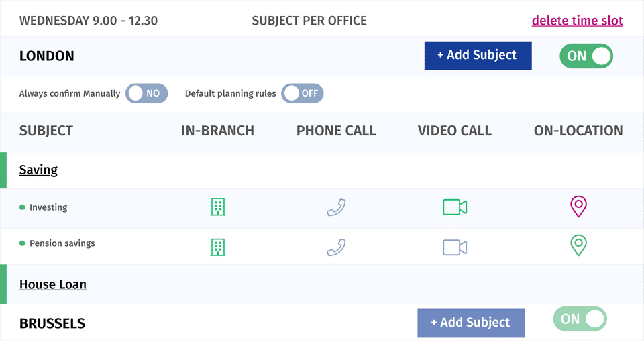Add a subject to London office
The height and width of the screenshot is (342, 644).
[x=478, y=56]
